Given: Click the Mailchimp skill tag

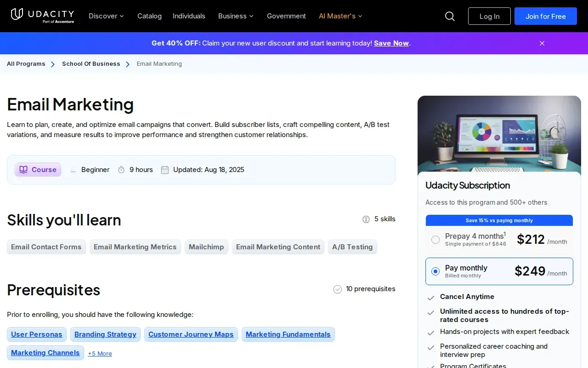Looking at the screenshot, I should (206, 247).
